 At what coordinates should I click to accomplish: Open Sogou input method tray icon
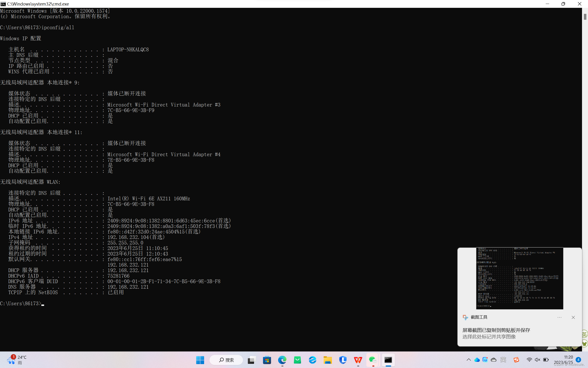[x=516, y=360]
